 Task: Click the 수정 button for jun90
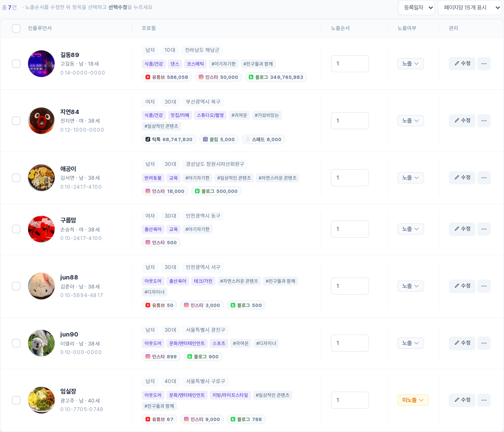click(462, 343)
